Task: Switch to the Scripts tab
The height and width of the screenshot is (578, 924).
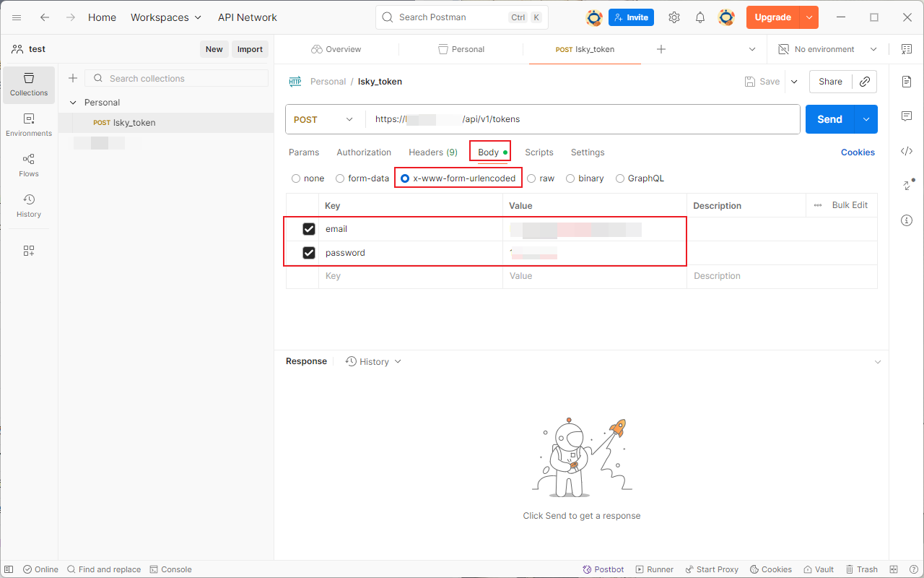Action: [539, 152]
